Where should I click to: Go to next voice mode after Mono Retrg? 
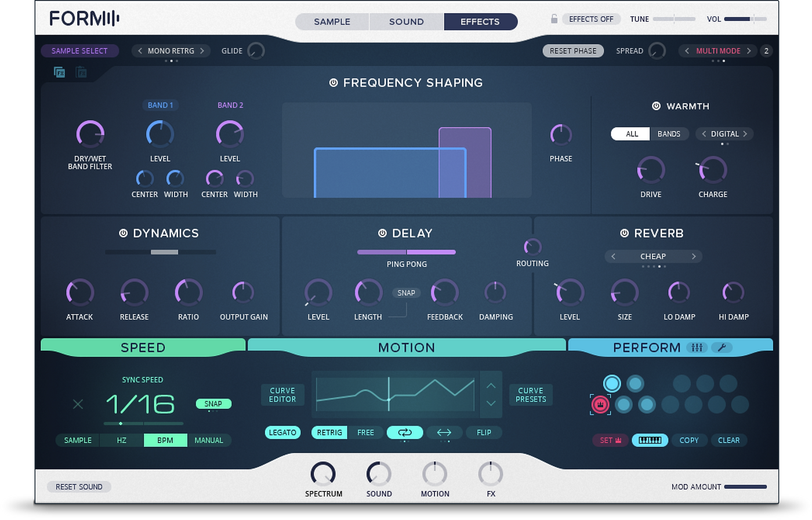click(202, 51)
